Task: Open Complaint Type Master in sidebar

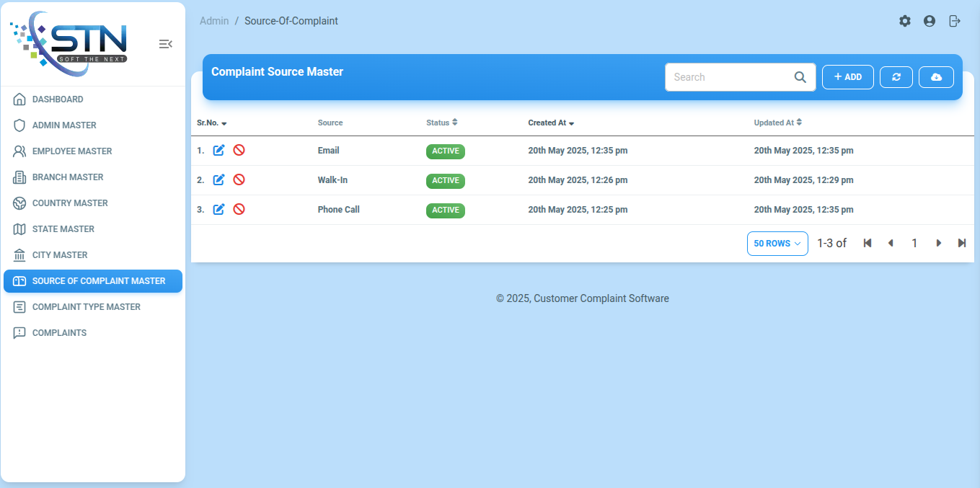Action: (x=86, y=307)
